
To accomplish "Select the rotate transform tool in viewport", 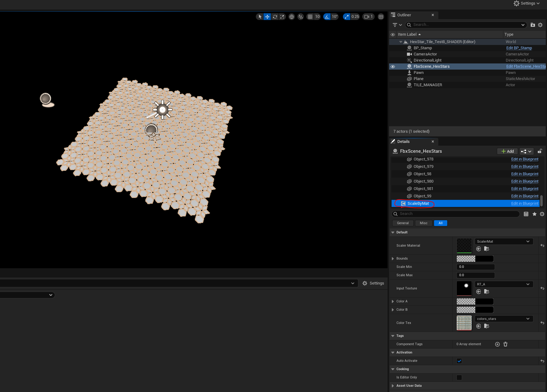I will 275,17.
